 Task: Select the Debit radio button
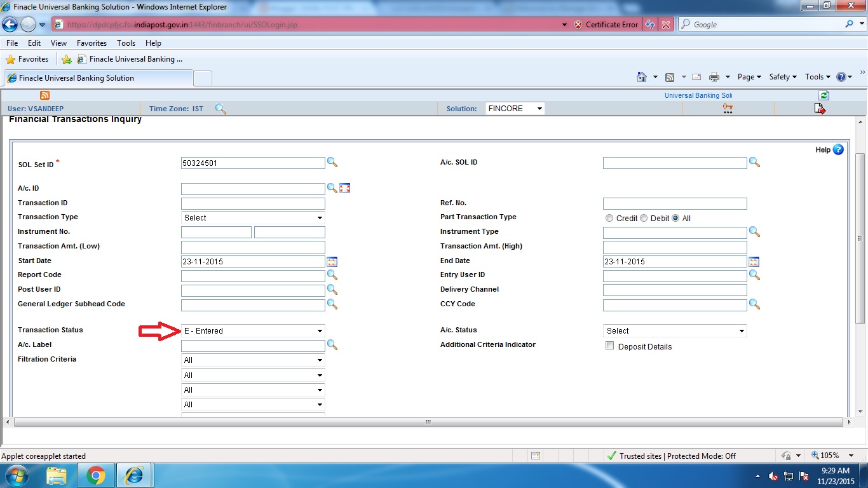(x=644, y=217)
